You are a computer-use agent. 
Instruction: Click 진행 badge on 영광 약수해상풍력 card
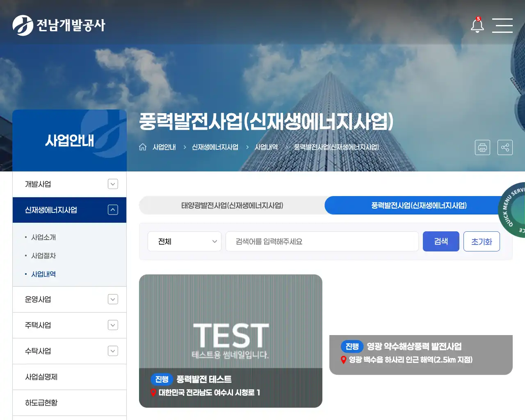tap(352, 347)
